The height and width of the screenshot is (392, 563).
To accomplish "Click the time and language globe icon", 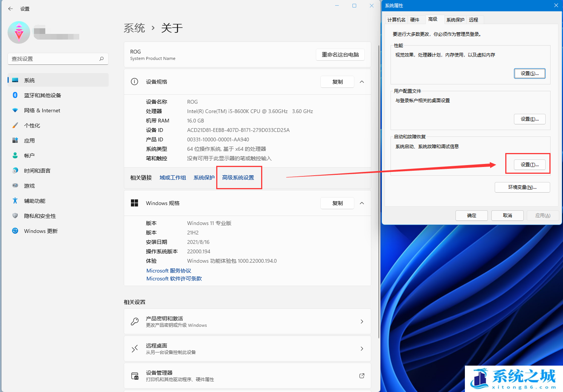I will pyautogui.click(x=15, y=171).
